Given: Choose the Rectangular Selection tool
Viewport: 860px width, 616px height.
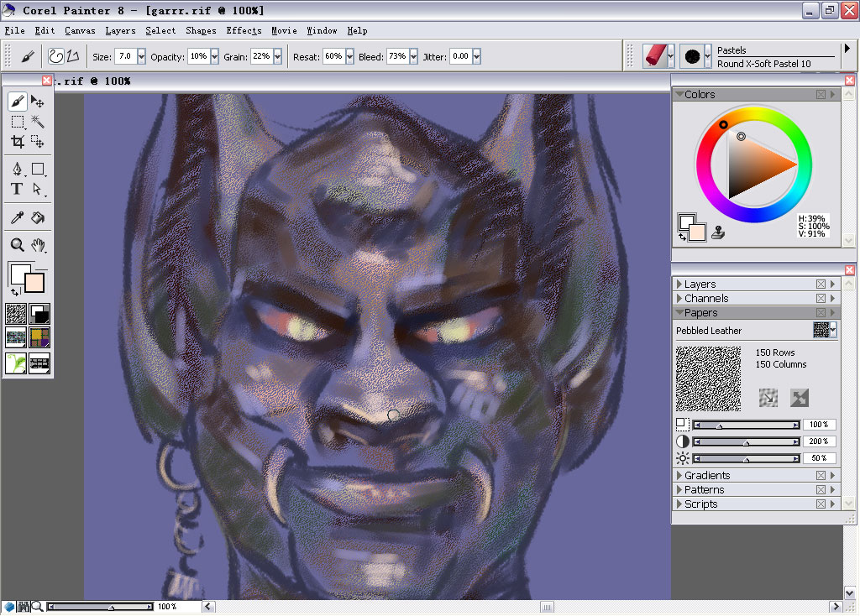Looking at the screenshot, I should [x=18, y=122].
